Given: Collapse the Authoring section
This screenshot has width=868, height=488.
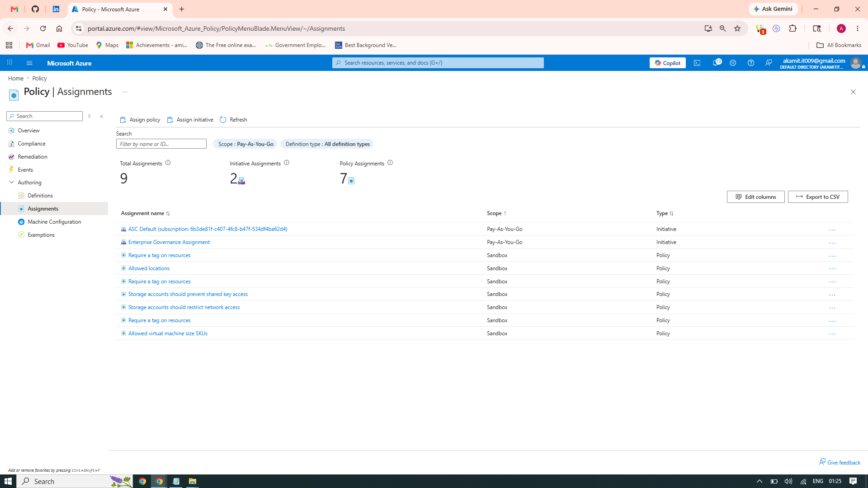Looking at the screenshot, I should [x=12, y=183].
